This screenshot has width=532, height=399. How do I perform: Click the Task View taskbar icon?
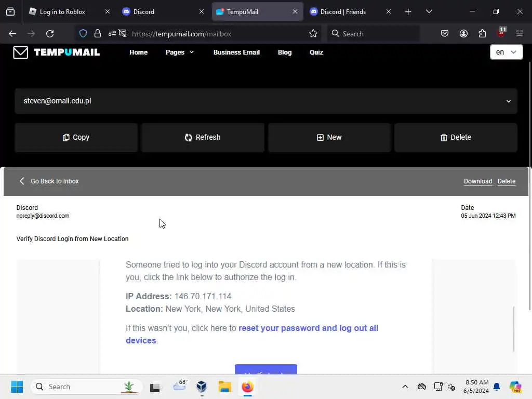tap(155, 387)
